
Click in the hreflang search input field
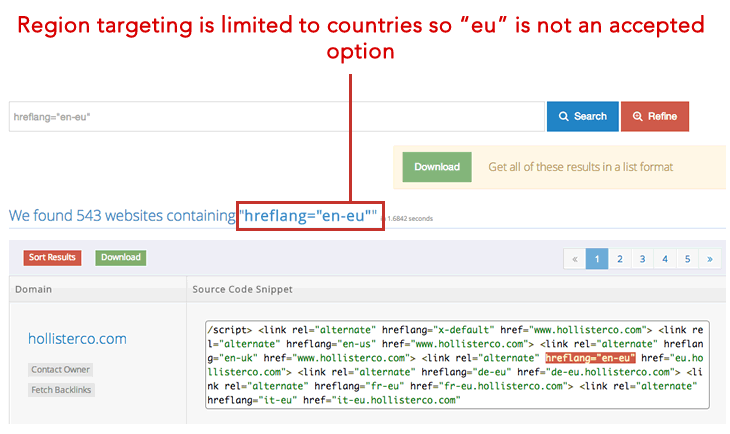tap(276, 117)
